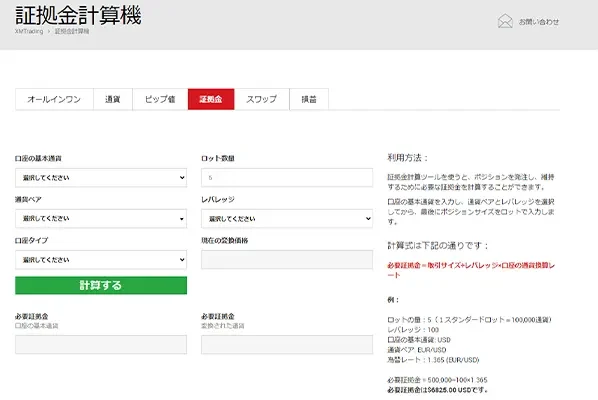
Task: Click 必要証拠金 口座の基本通貨 result field
Action: coord(101,345)
